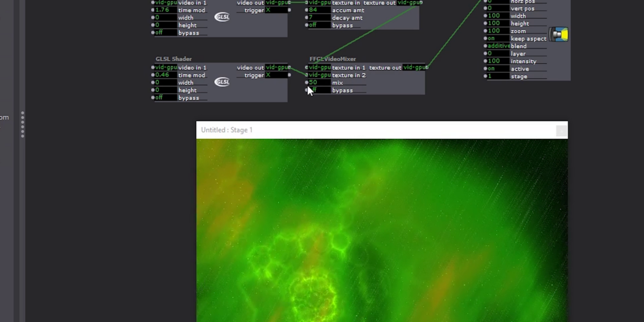Open the additive blend mode selector

[x=498, y=46]
